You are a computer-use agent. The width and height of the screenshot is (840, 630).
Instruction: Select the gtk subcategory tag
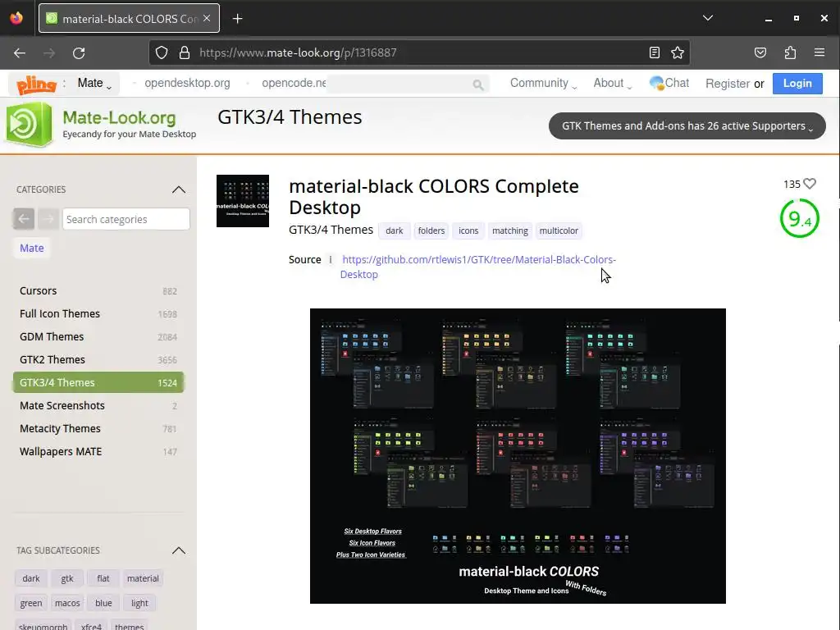pyautogui.click(x=67, y=578)
